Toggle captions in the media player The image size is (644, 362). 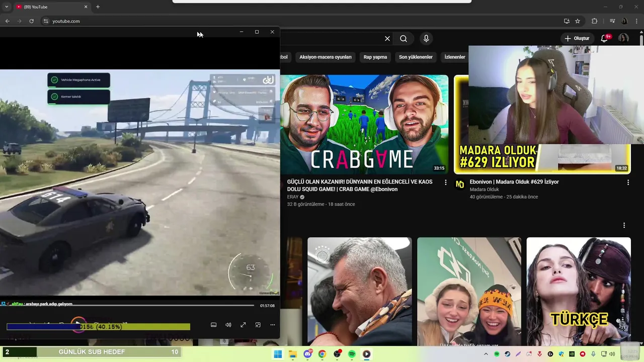click(x=213, y=325)
